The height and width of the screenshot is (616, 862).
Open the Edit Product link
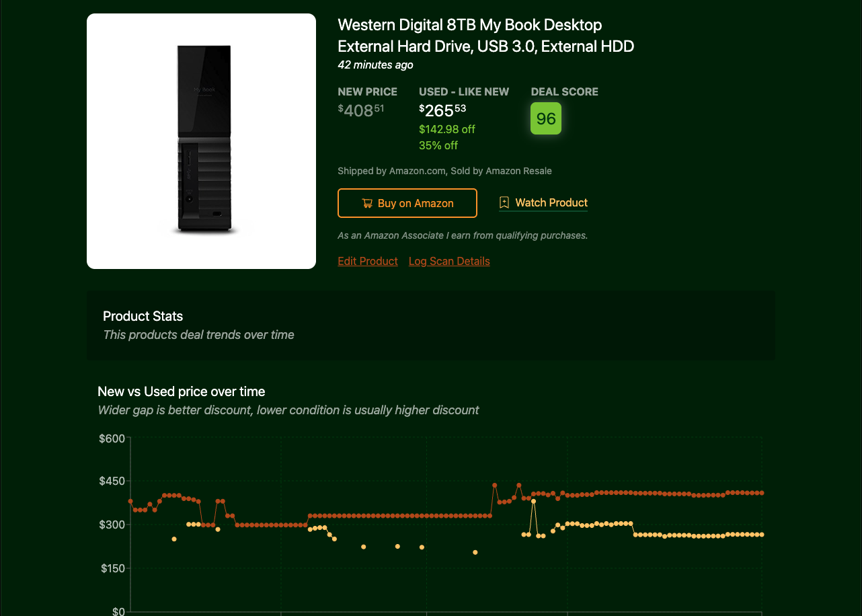click(368, 261)
